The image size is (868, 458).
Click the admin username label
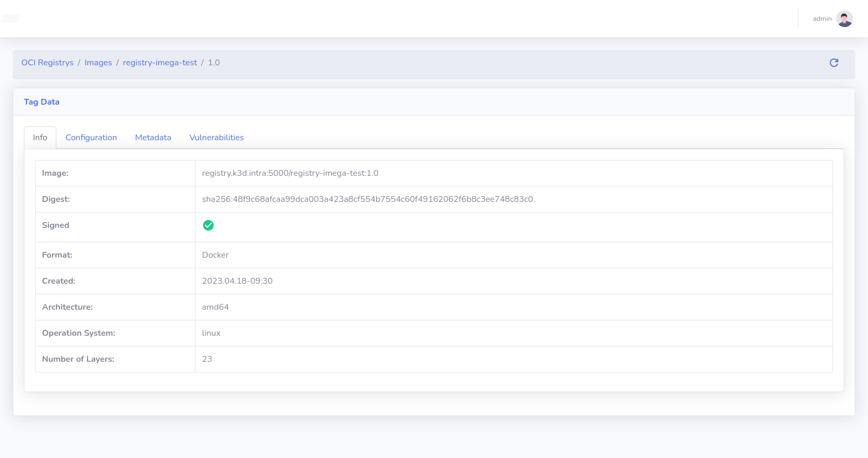[x=822, y=19]
